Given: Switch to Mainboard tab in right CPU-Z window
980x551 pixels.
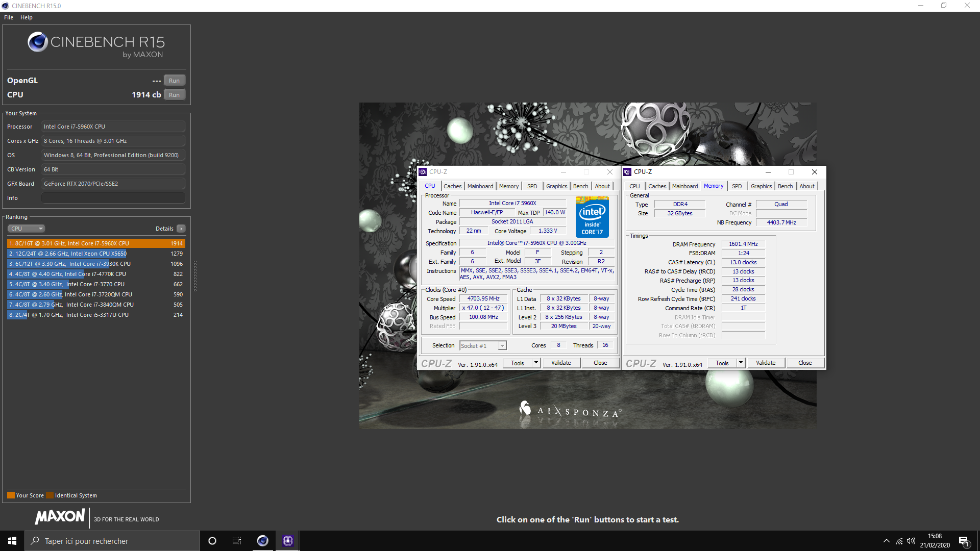Looking at the screenshot, I should (685, 186).
